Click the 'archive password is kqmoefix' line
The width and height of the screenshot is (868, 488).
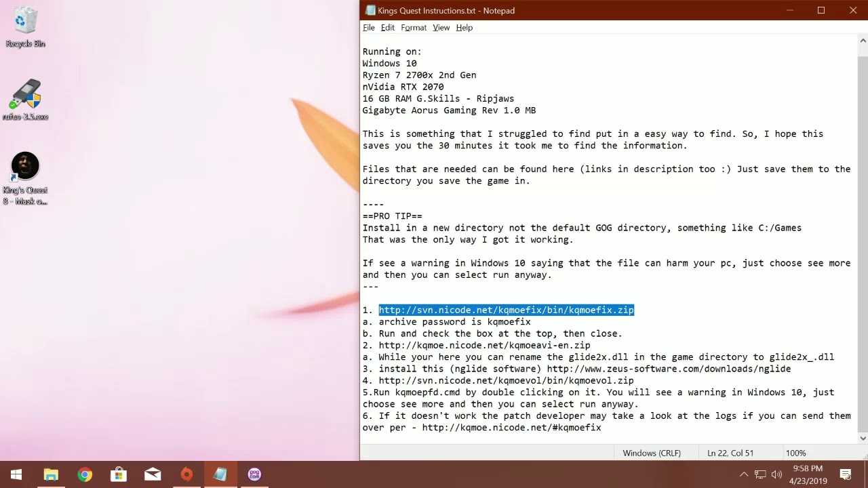point(446,322)
